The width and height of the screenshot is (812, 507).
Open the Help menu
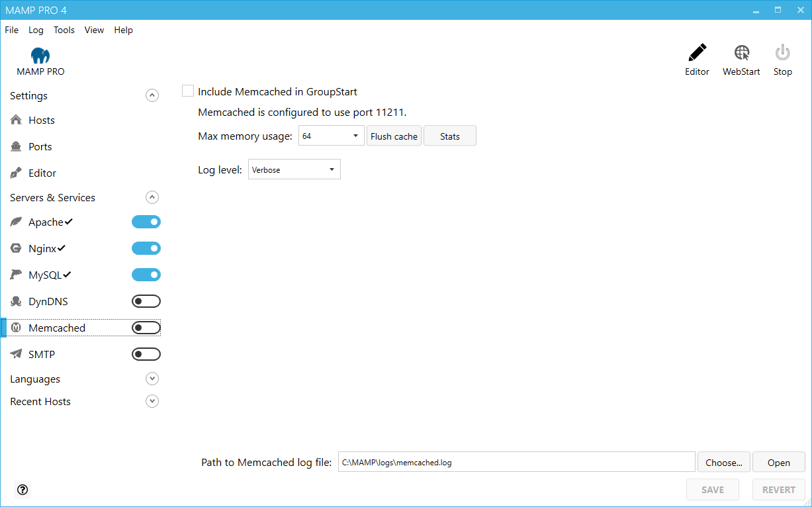[x=123, y=30]
